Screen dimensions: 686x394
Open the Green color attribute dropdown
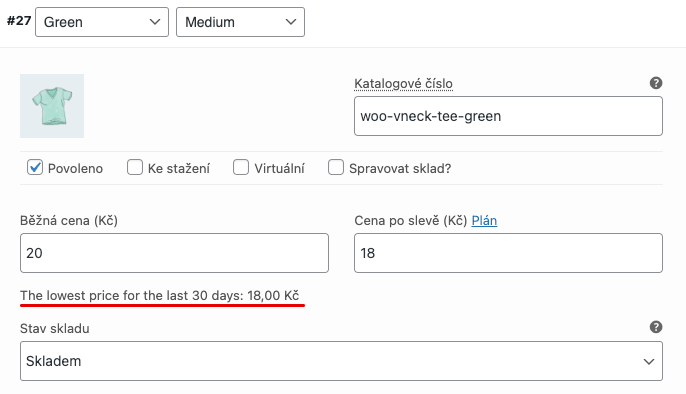102,22
